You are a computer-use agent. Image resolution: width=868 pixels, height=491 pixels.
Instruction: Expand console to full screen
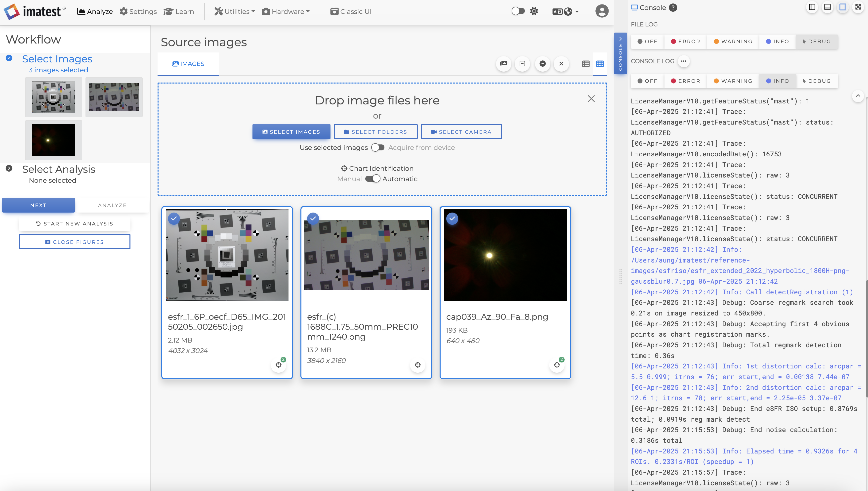tap(858, 7)
